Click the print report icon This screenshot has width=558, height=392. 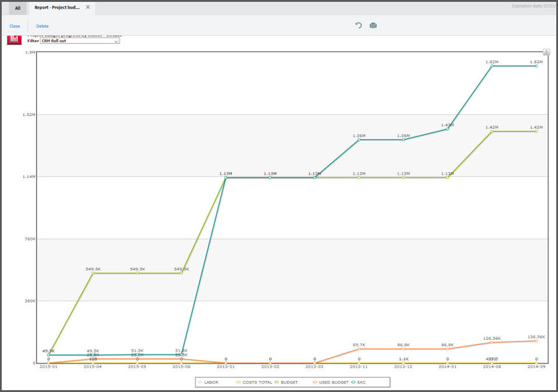373,26
